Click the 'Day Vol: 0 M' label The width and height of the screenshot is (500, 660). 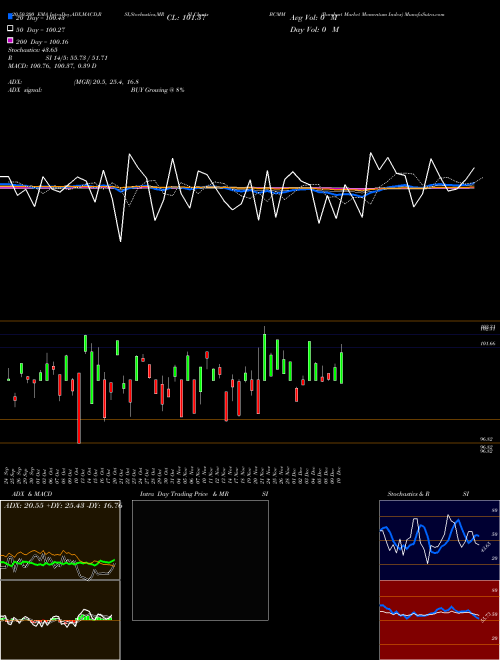(x=314, y=29)
